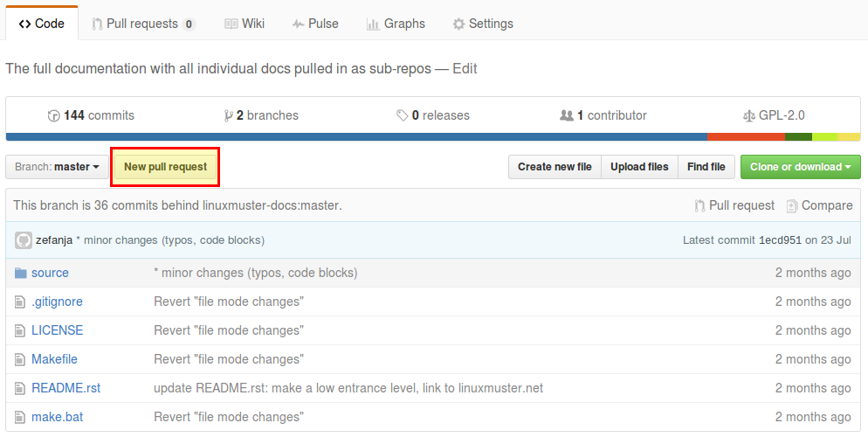Open the Pull requests tab
Viewport: 868px width, 437px height.
pyautogui.click(x=143, y=24)
